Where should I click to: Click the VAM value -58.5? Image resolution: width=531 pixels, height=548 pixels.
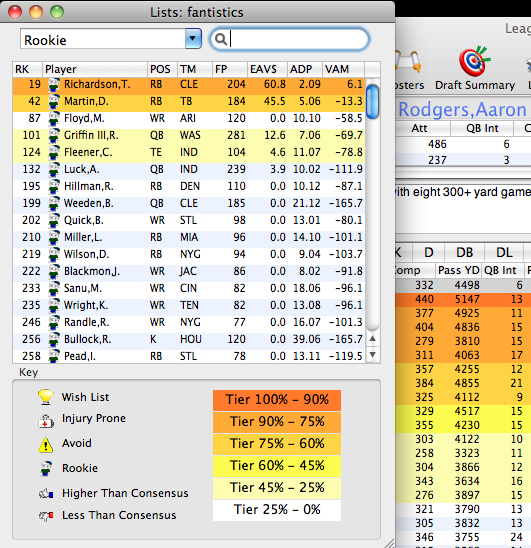349,118
